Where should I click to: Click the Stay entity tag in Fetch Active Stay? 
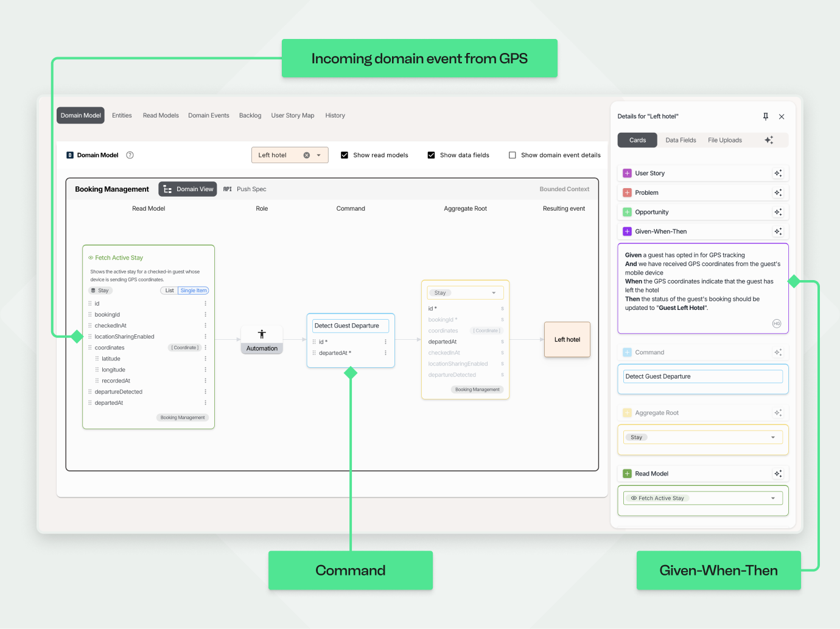(100, 290)
